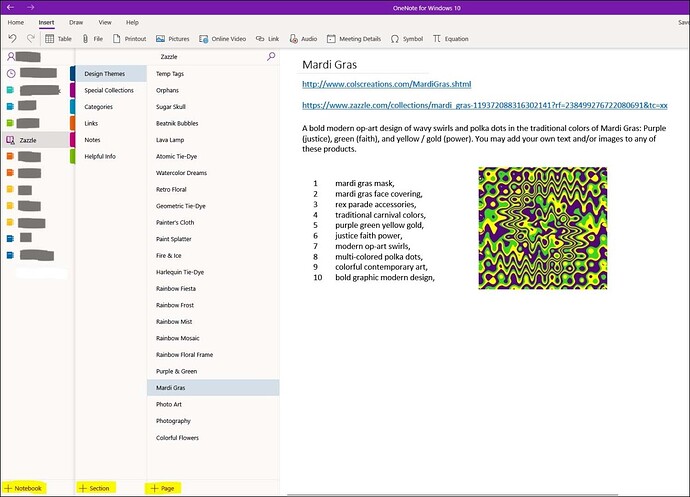The height and width of the screenshot is (497, 690).
Task: Open the Rainbow Frost page
Action: click(213, 305)
